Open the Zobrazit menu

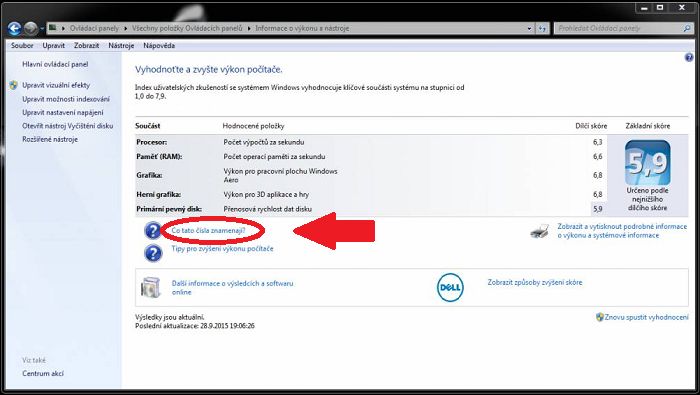click(87, 46)
